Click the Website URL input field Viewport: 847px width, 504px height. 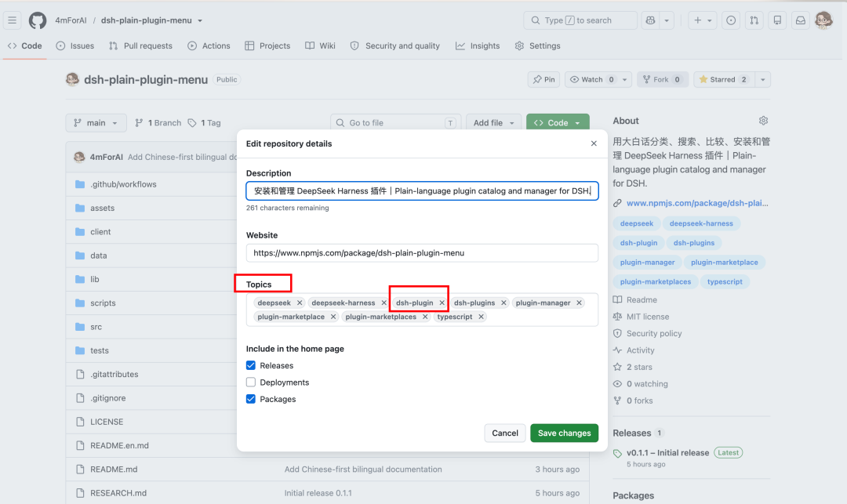(422, 253)
